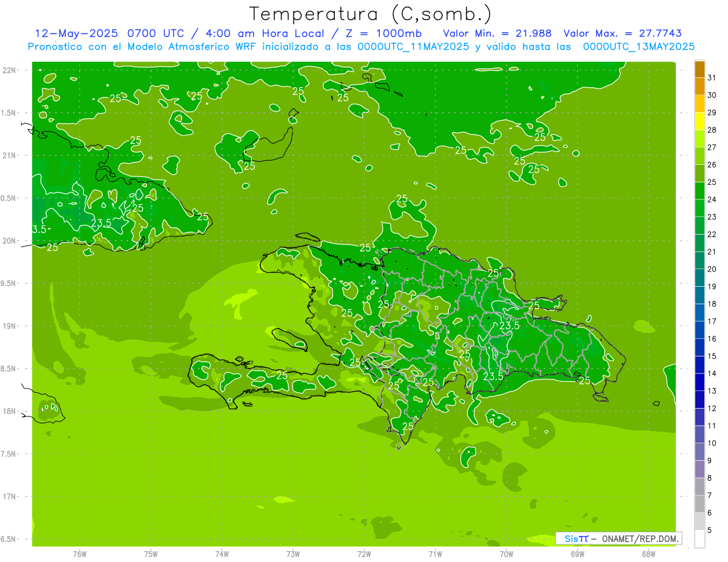
Task: Click the 8.5N latitude tick label
Action: point(9,369)
